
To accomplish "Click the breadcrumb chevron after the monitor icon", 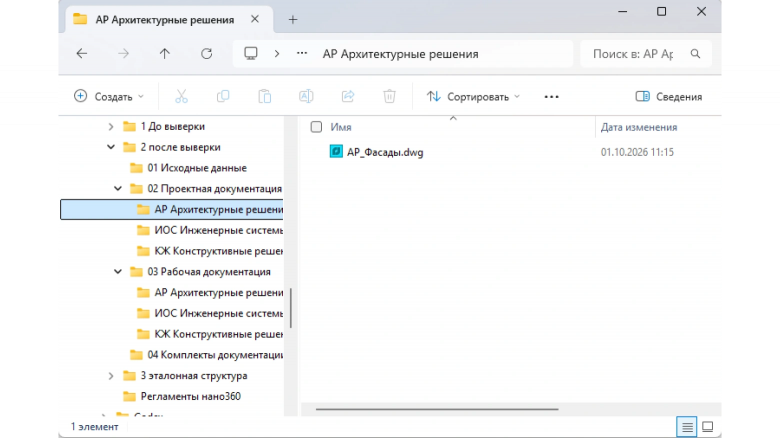I will [x=277, y=54].
